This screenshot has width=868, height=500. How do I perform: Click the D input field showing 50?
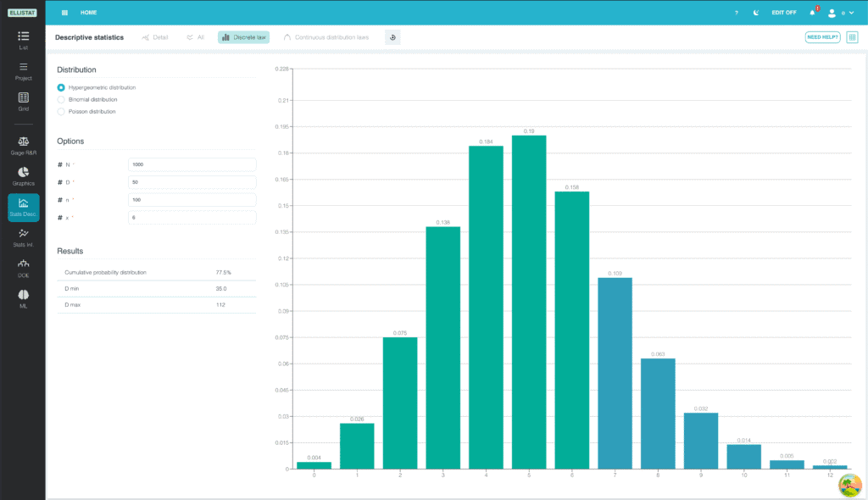click(192, 182)
